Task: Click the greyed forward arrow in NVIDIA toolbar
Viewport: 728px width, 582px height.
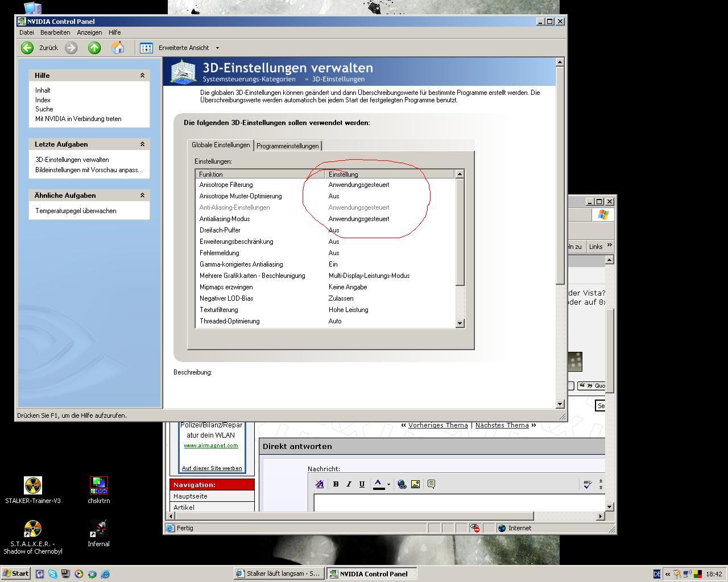Action: (x=71, y=48)
